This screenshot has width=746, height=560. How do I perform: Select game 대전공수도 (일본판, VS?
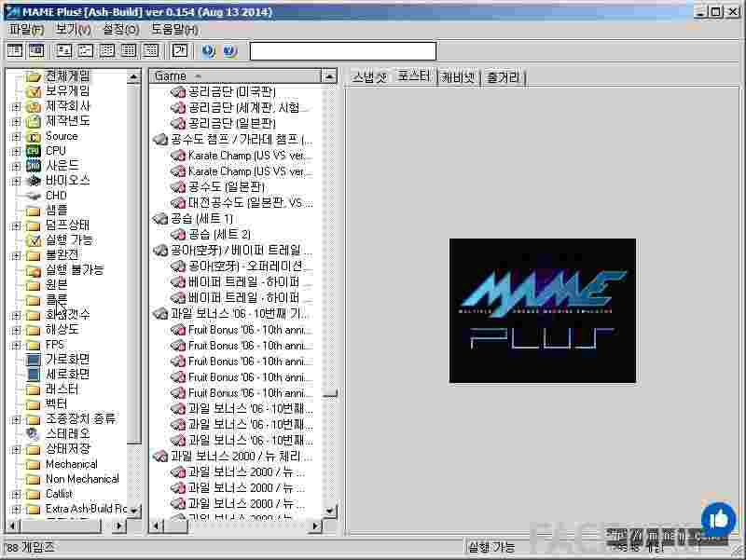[x=251, y=202]
